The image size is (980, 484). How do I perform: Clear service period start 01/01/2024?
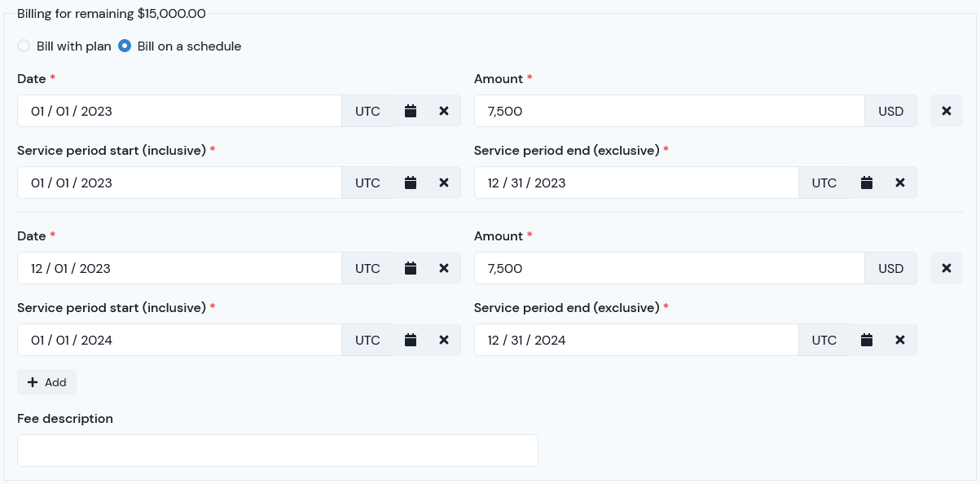pyautogui.click(x=444, y=340)
